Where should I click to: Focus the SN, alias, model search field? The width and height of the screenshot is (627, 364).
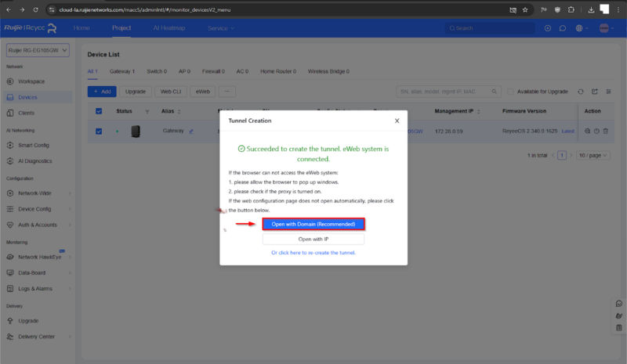coord(448,92)
